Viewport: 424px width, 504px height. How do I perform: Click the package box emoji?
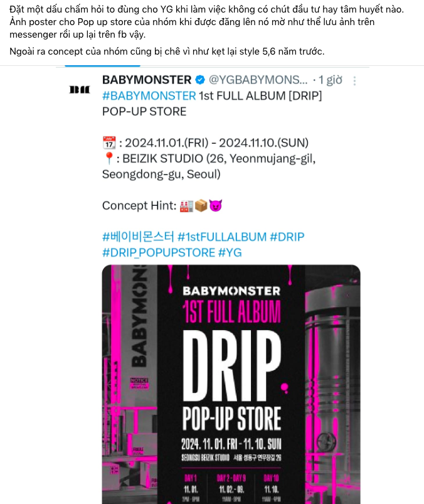(x=201, y=206)
